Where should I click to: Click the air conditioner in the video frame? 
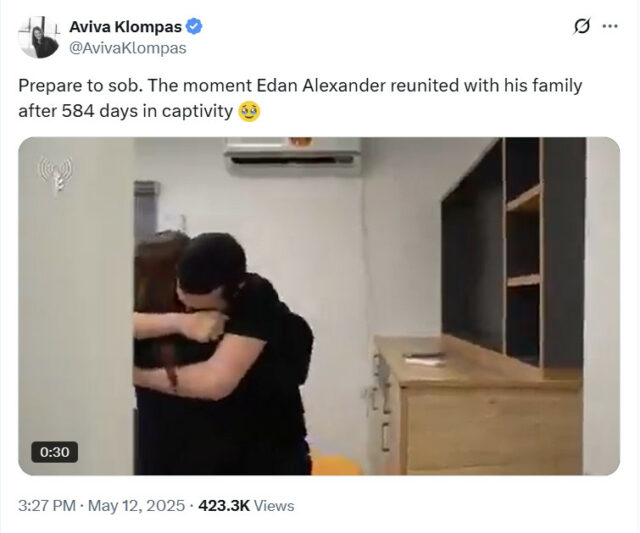tap(293, 155)
